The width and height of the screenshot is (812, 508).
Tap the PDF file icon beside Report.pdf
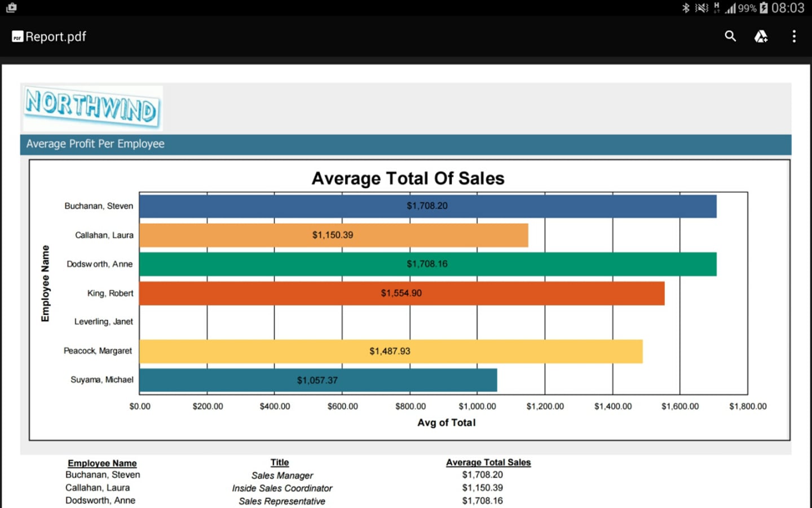17,37
